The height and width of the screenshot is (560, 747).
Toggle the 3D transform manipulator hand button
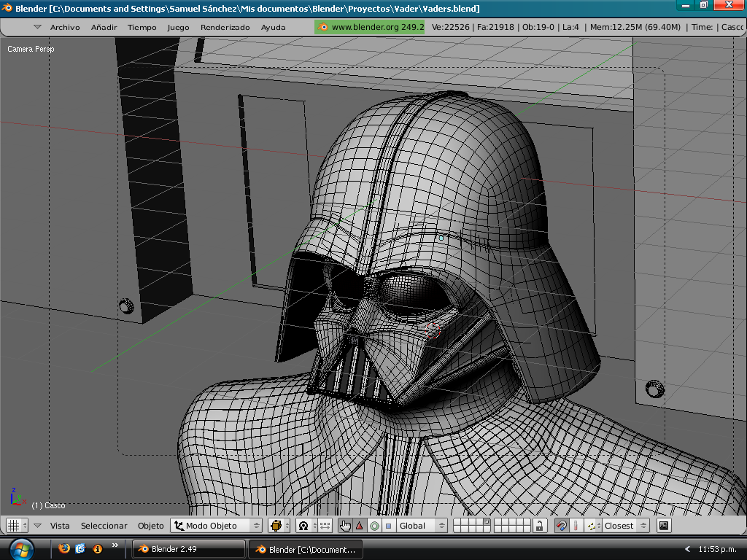click(345, 526)
